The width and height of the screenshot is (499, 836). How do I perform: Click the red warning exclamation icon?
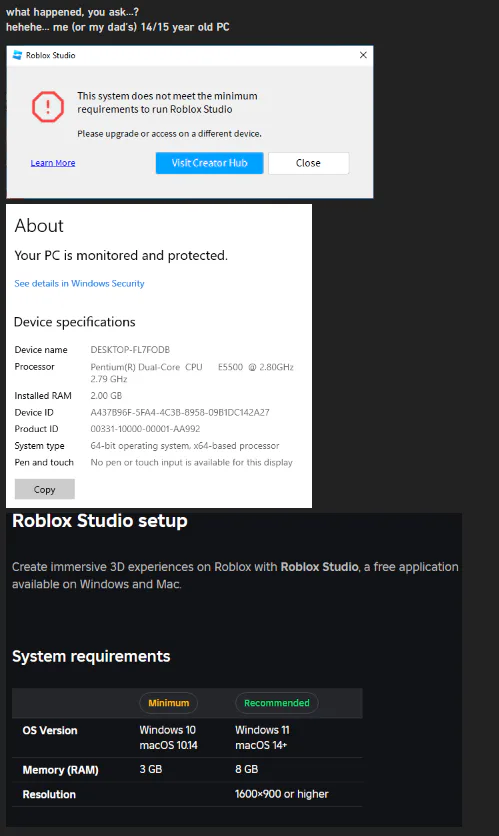click(47, 106)
